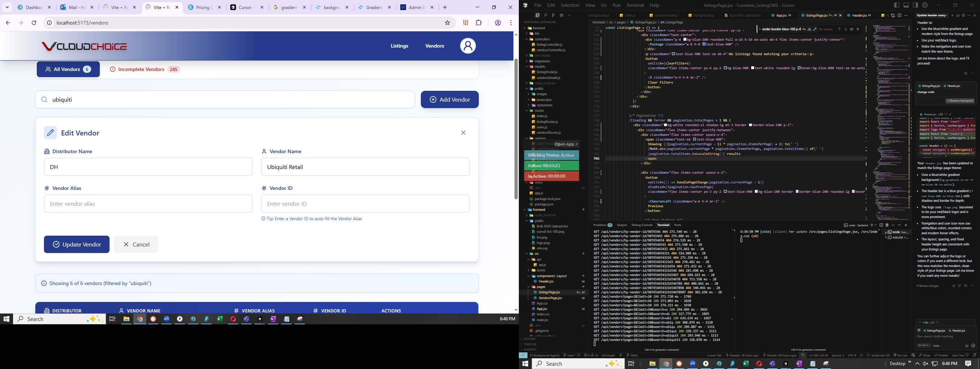Kill terminal with trash icon
The image size is (980, 369).
887,225
